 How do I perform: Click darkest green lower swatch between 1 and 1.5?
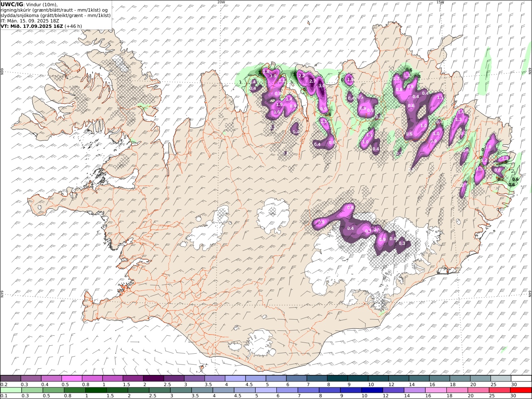click(96, 390)
